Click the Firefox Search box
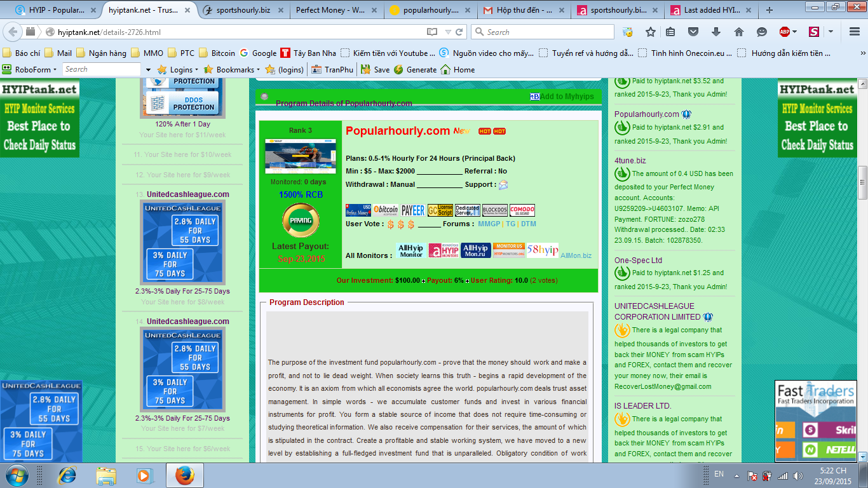This screenshot has height=488, width=868. 543,32
